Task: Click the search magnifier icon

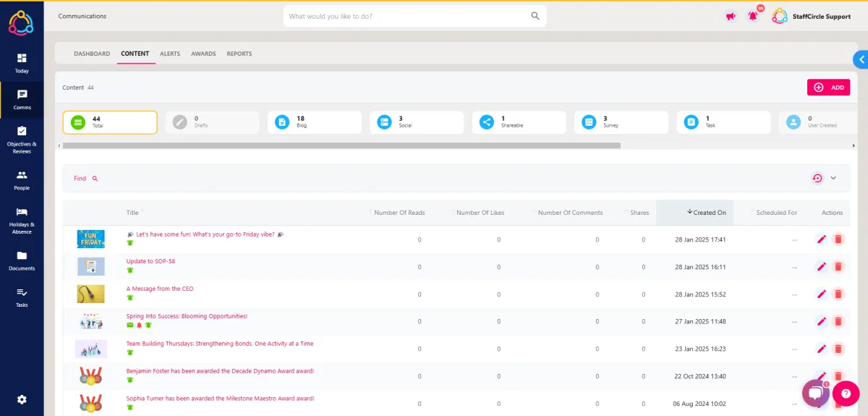Action: (x=535, y=16)
